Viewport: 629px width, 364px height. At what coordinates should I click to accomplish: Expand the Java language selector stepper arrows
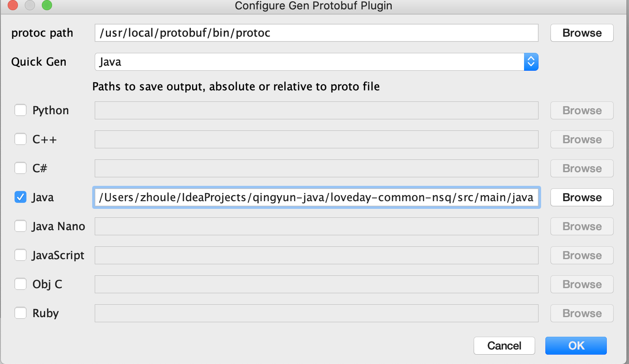pos(531,62)
